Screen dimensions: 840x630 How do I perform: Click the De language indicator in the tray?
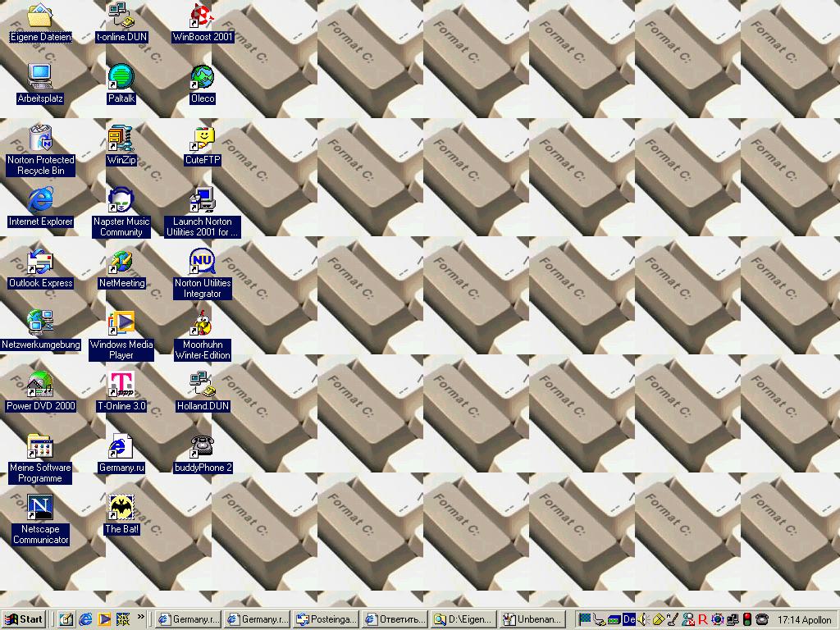pyautogui.click(x=629, y=620)
